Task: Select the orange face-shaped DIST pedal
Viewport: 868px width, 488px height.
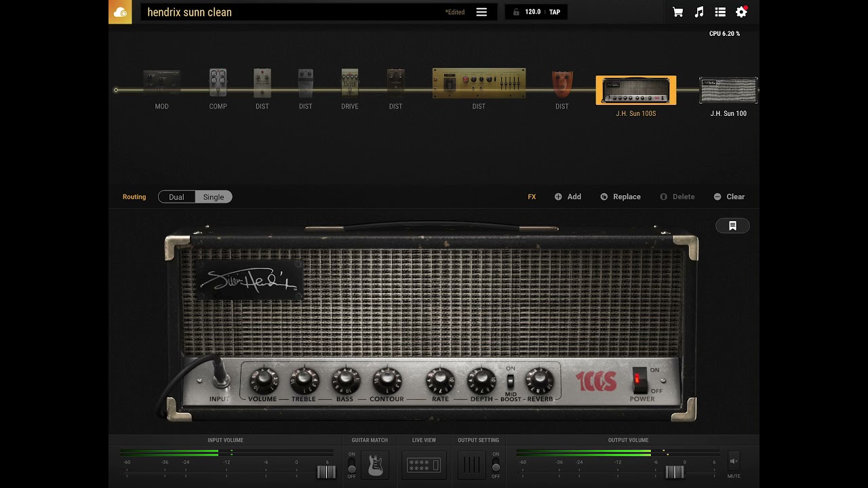Action: pyautogui.click(x=561, y=84)
